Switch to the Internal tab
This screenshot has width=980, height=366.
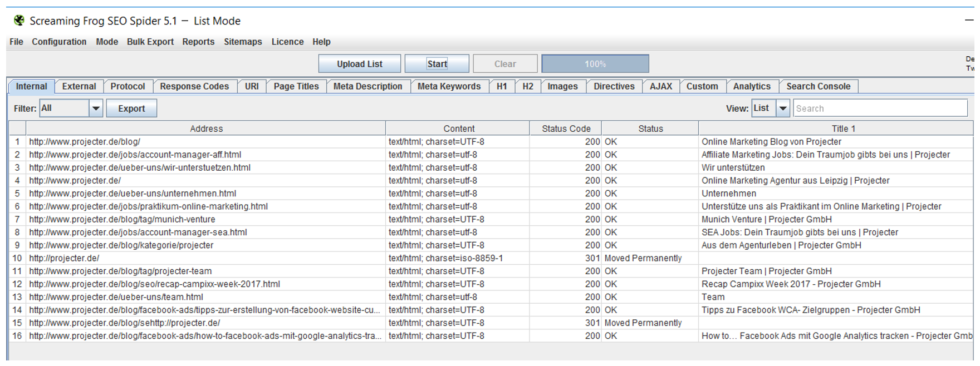(x=31, y=86)
